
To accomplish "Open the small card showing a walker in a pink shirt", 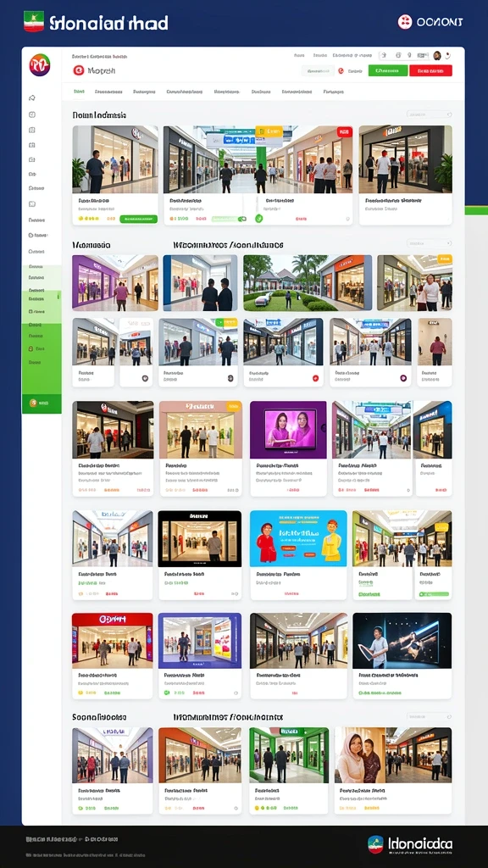I will click(x=435, y=353).
